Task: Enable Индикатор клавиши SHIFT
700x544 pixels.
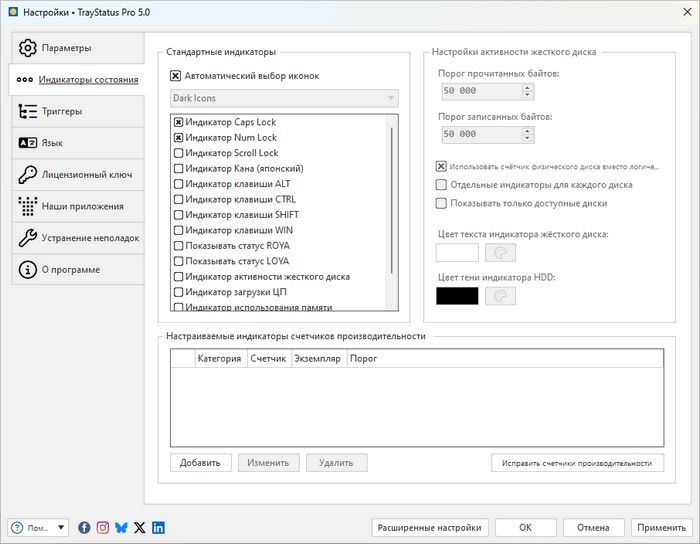Action: (179, 215)
